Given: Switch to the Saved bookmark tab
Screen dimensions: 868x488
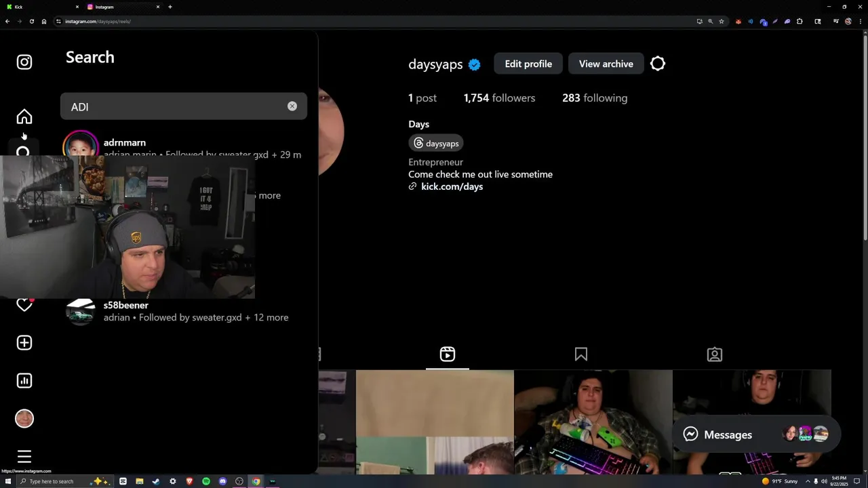Looking at the screenshot, I should point(581,354).
